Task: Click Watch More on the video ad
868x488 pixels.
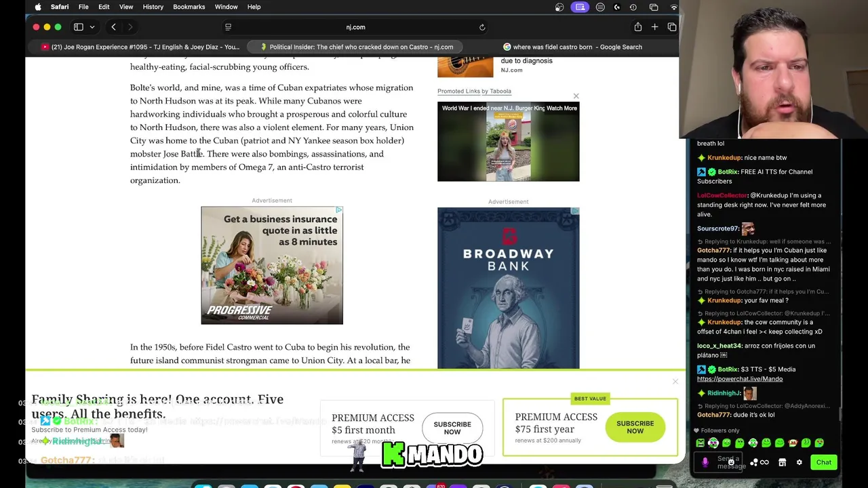Action: [561, 108]
